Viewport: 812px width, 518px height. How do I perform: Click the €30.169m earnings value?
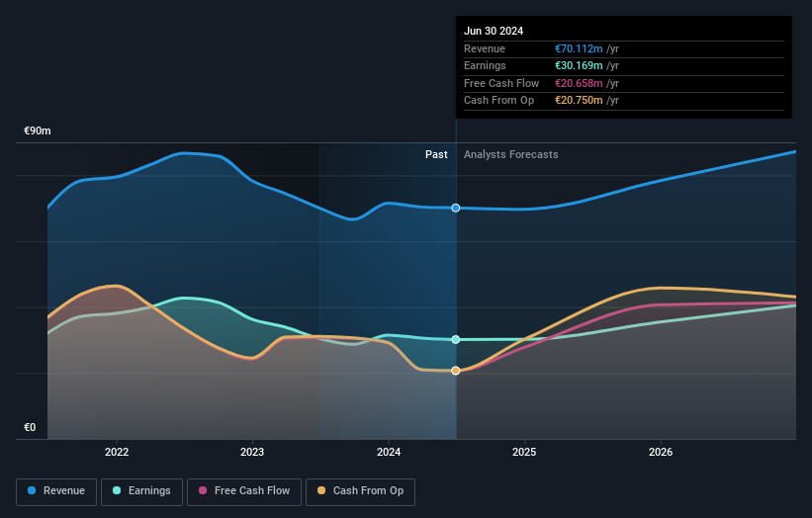click(579, 65)
